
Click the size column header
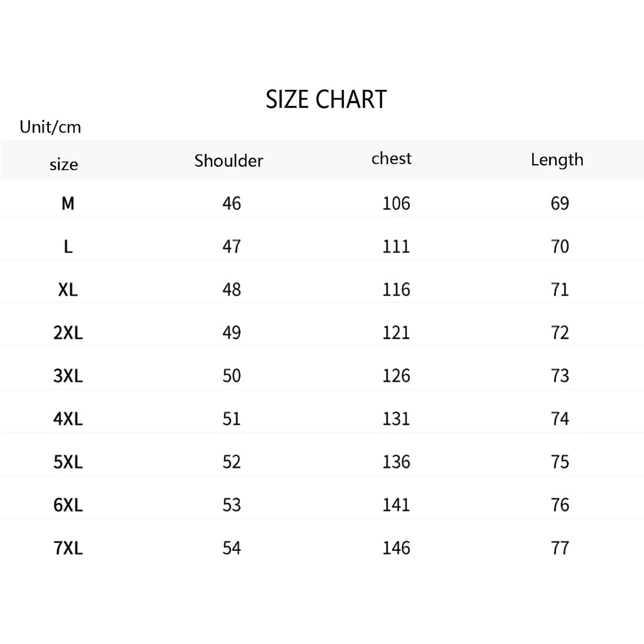tap(64, 165)
